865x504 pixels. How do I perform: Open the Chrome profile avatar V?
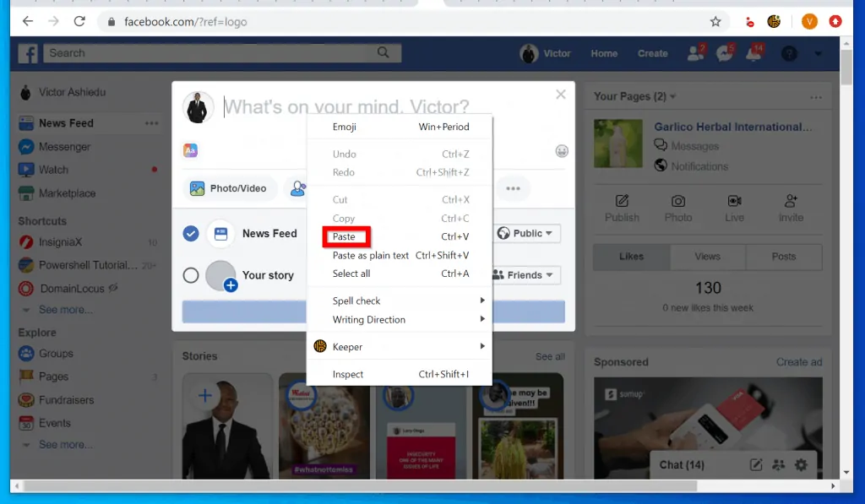tap(809, 21)
